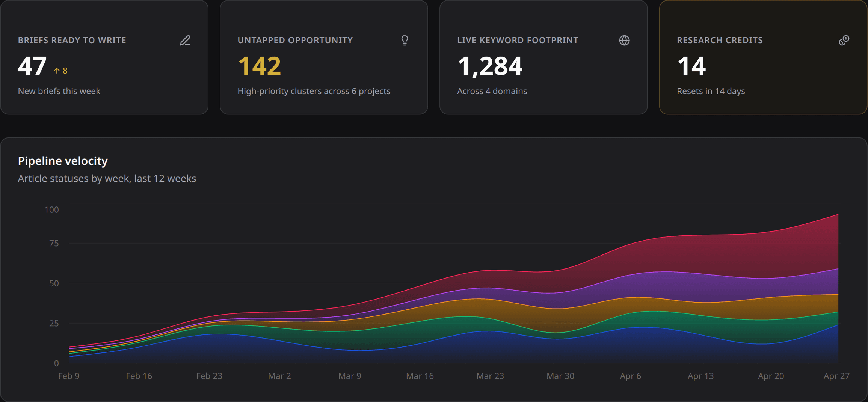Click the Apr 6 x-axis label
This screenshot has height=402, width=868.
coord(631,376)
